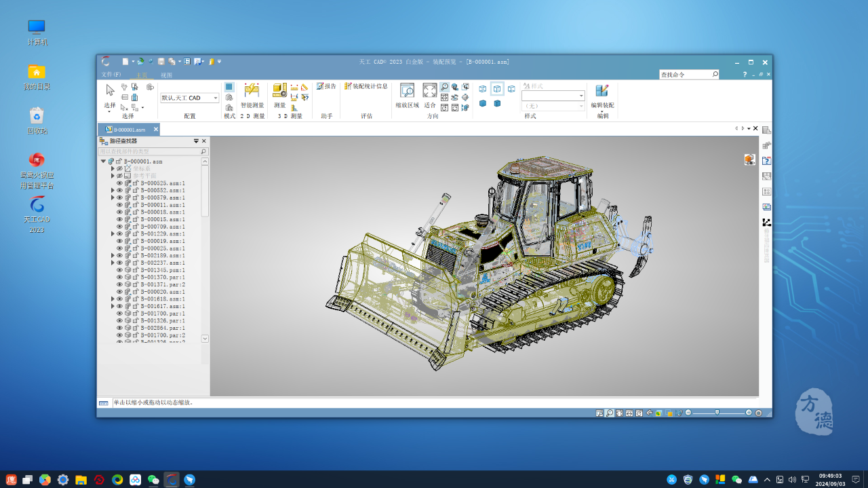Click the 天工CAD application logo button
The height and width of the screenshot is (488, 868).
click(x=106, y=61)
